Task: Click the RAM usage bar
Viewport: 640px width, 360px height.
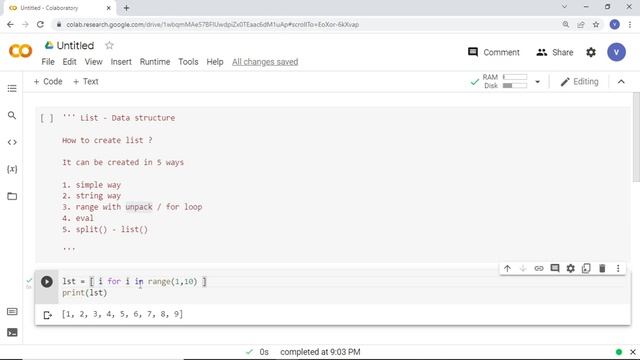Action: coord(515,77)
